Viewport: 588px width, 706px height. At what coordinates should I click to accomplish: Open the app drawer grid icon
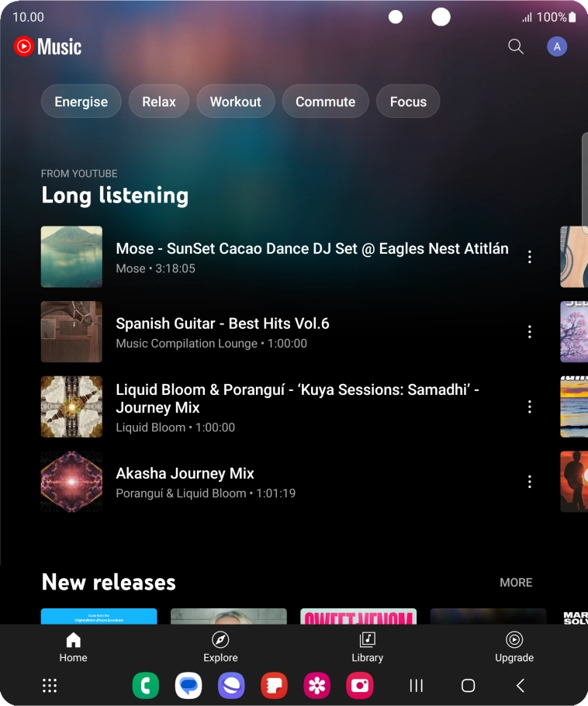click(x=50, y=685)
